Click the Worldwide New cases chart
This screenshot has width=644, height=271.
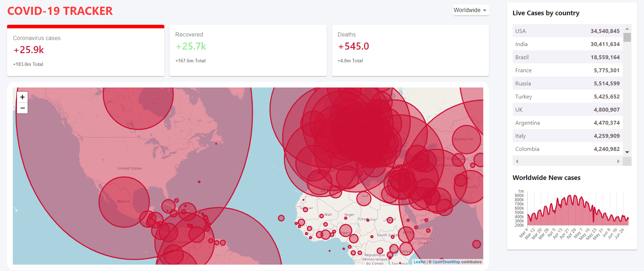[572, 215]
